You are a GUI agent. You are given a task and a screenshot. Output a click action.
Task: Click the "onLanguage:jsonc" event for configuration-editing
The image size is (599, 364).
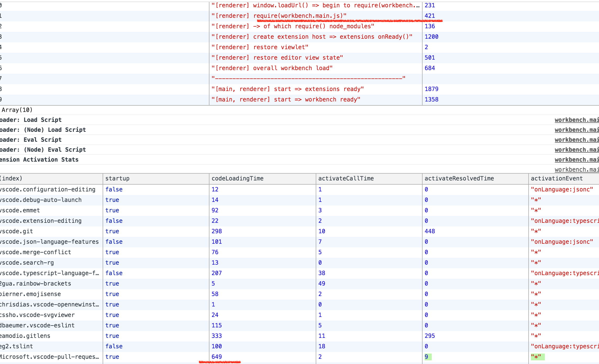tap(562, 190)
